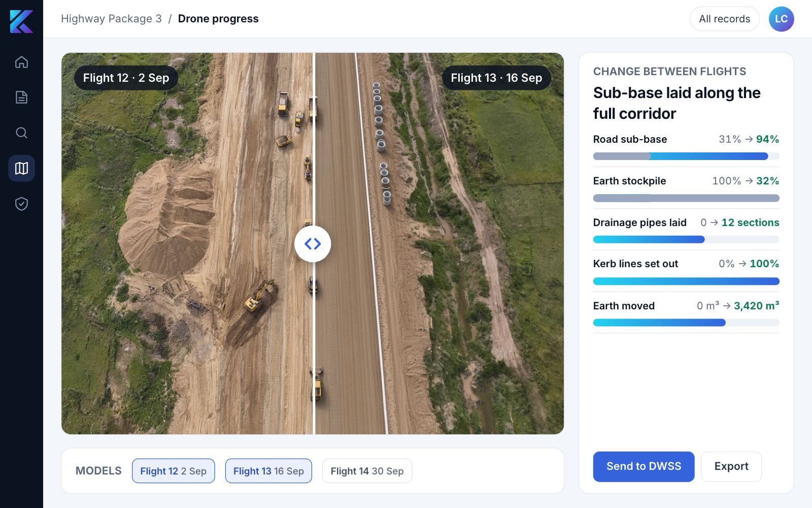Screen dimensions: 812x508
Task: Toggle the Flight 12 2 Sep model
Action: pos(173,471)
